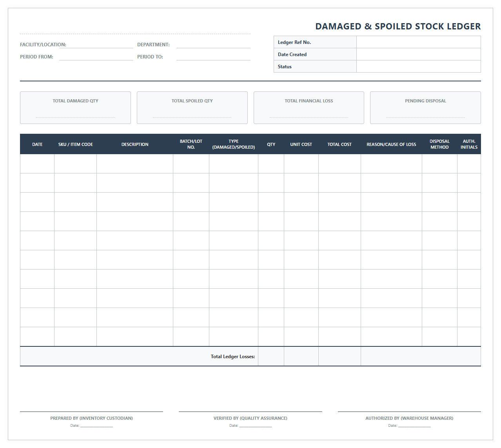Click the TOTAL COST column header
The height and width of the screenshot is (448, 501).
pos(339,144)
